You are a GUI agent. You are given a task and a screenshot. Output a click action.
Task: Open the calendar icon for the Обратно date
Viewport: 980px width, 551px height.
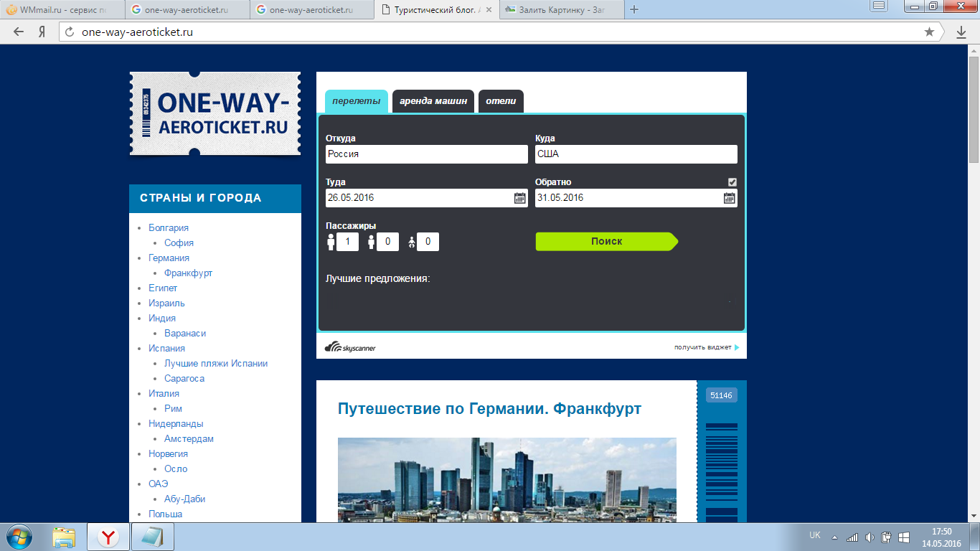pos(730,198)
